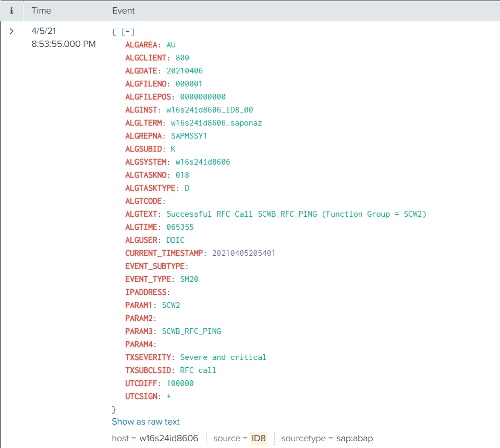This screenshot has width=500, height=448.
Task: Select the Event column header
Action: pos(124,10)
